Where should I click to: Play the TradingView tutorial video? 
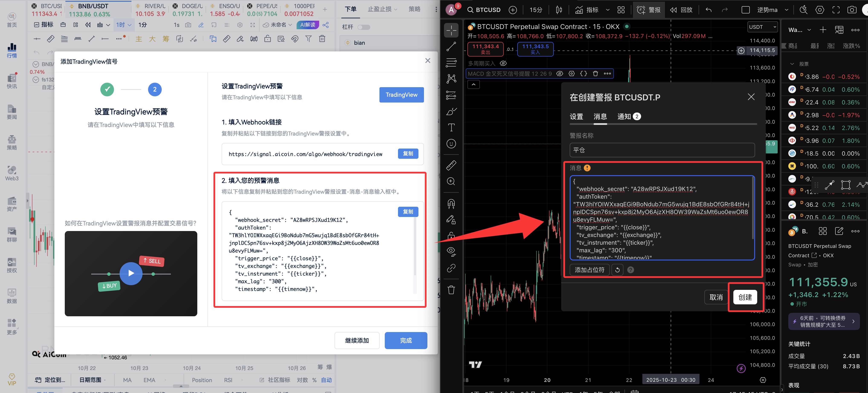click(131, 273)
